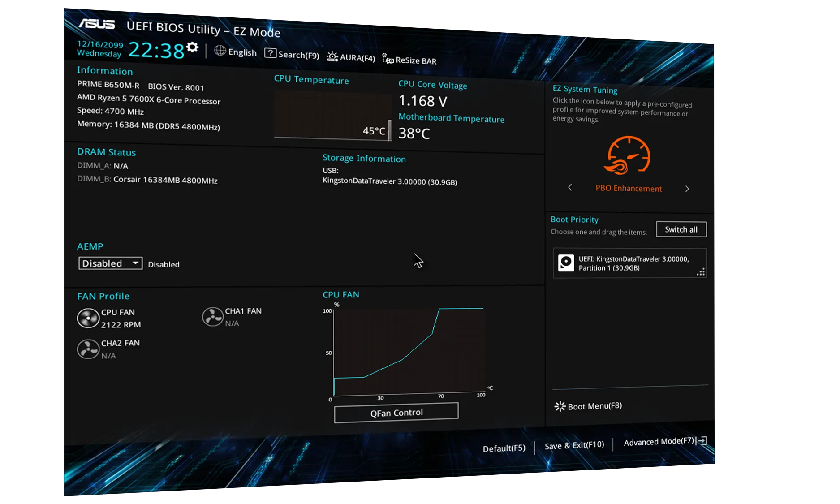Open Search via the question mark icon
Viewport: 840px width, 504px height.
(x=270, y=53)
